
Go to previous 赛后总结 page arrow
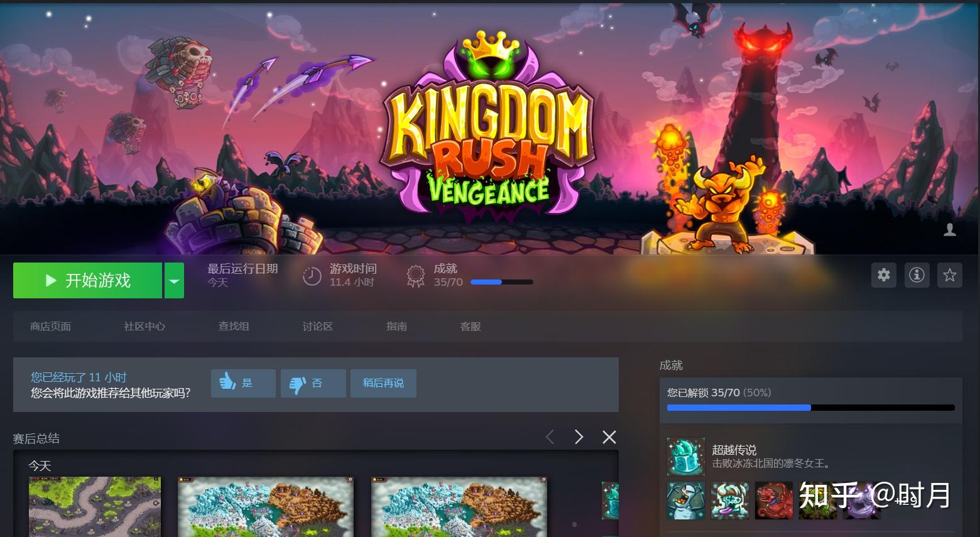point(550,437)
